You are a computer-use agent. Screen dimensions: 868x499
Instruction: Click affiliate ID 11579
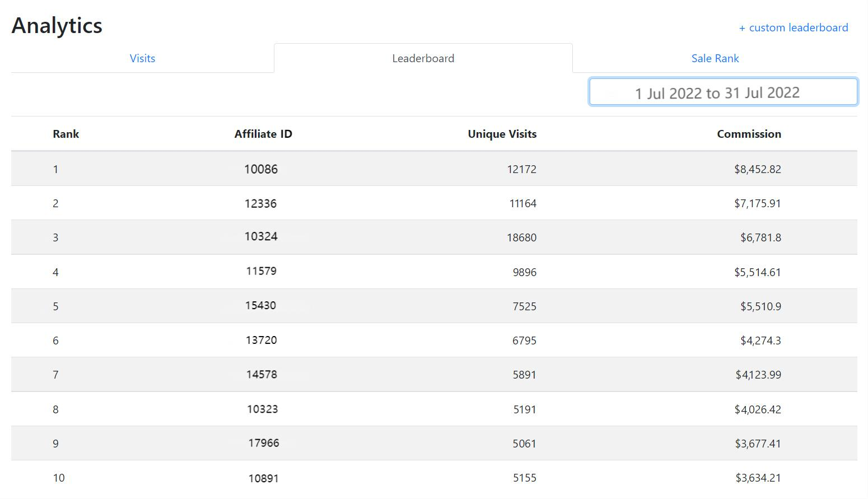point(261,271)
